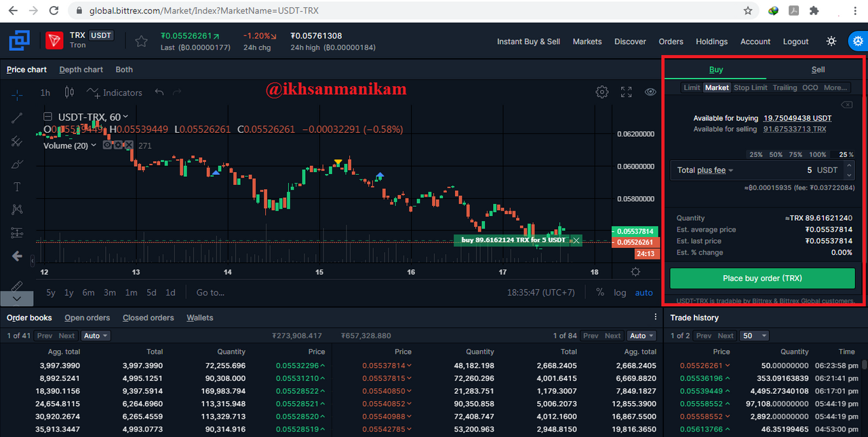Select the Stop Limit order type

point(751,87)
